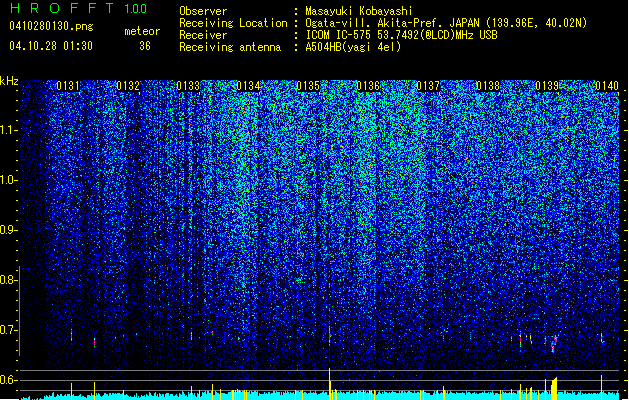Click the HROFFT 1.0.0 title text
Viewport: 629px width, 400px height.
pos(79,8)
